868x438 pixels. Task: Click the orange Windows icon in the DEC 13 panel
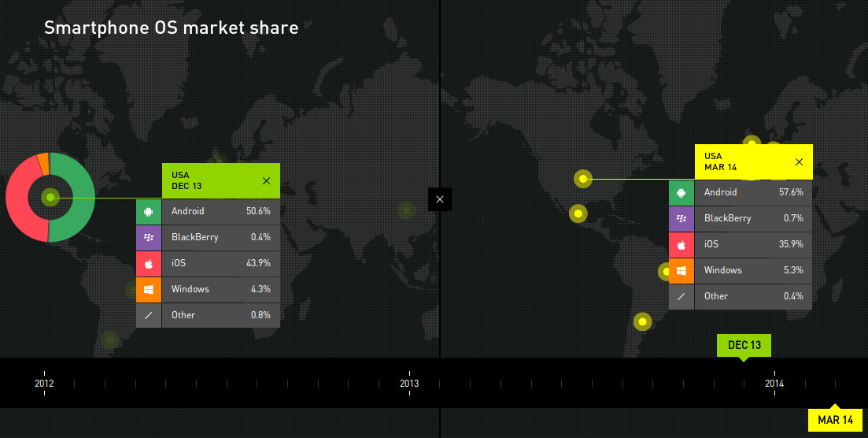[149, 289]
